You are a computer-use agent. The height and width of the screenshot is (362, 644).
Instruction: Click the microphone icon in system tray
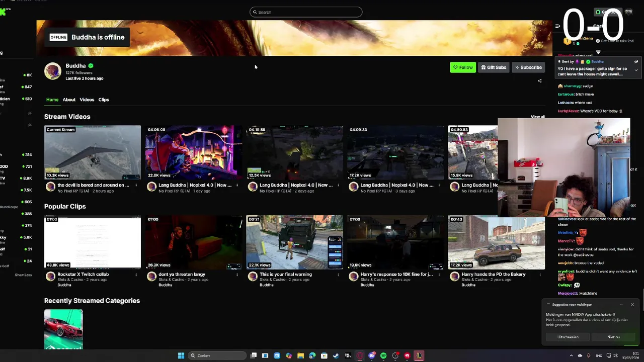click(588, 355)
